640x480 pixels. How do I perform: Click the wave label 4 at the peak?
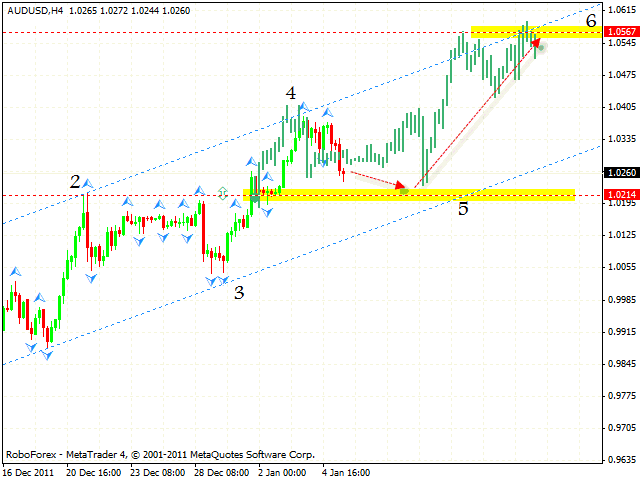pyautogui.click(x=290, y=93)
